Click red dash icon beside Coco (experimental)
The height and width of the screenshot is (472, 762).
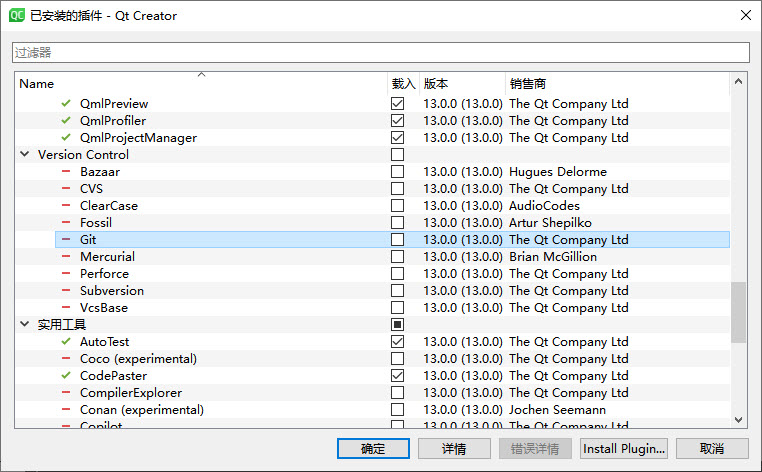pyautogui.click(x=66, y=358)
